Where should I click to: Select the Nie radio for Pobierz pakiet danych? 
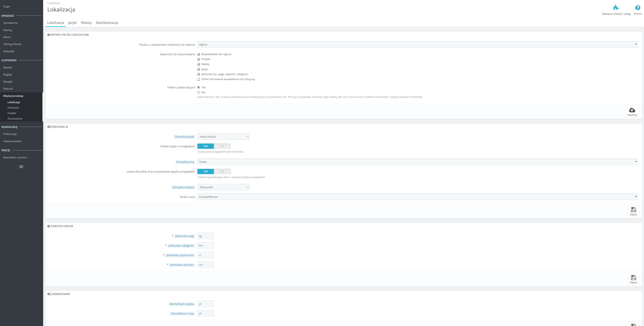point(199,92)
